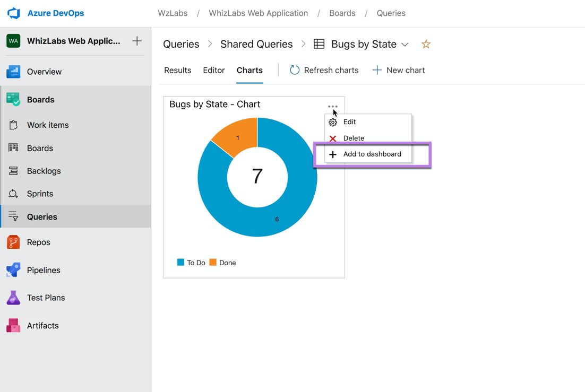Image resolution: width=585 pixels, height=392 pixels.
Task: Select Overview in the sidebar
Action: point(44,72)
